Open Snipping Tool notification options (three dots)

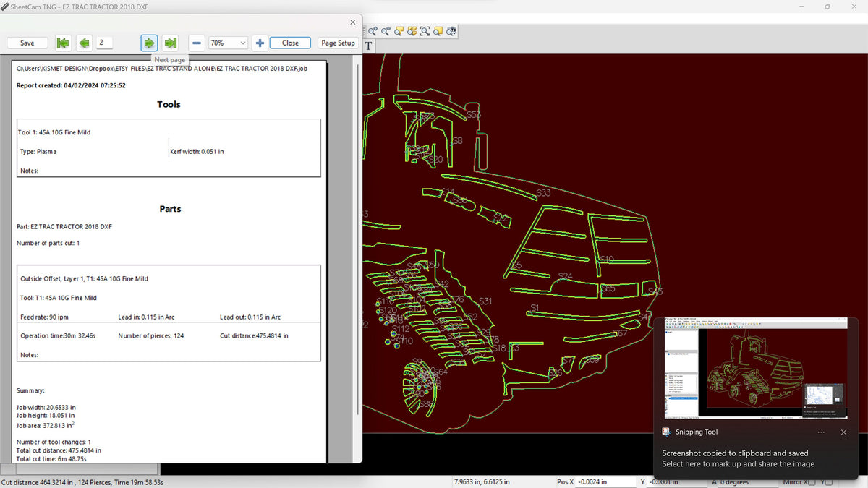[x=821, y=432]
